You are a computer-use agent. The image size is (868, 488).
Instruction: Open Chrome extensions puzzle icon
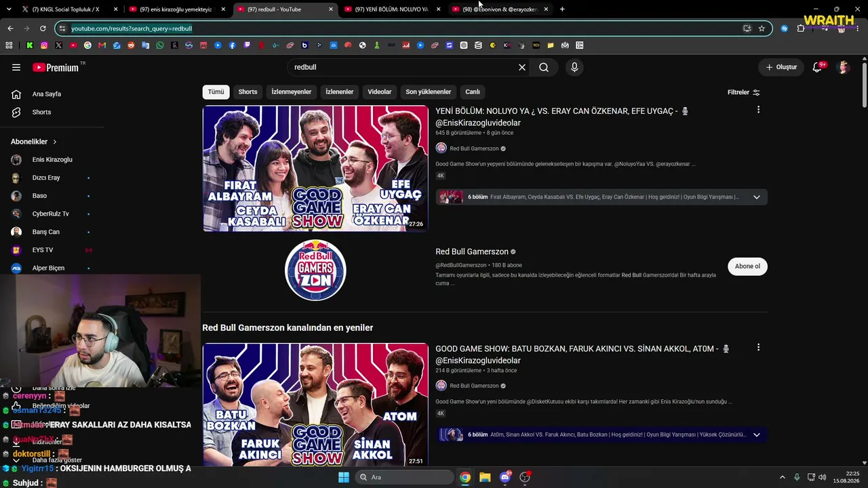(801, 28)
